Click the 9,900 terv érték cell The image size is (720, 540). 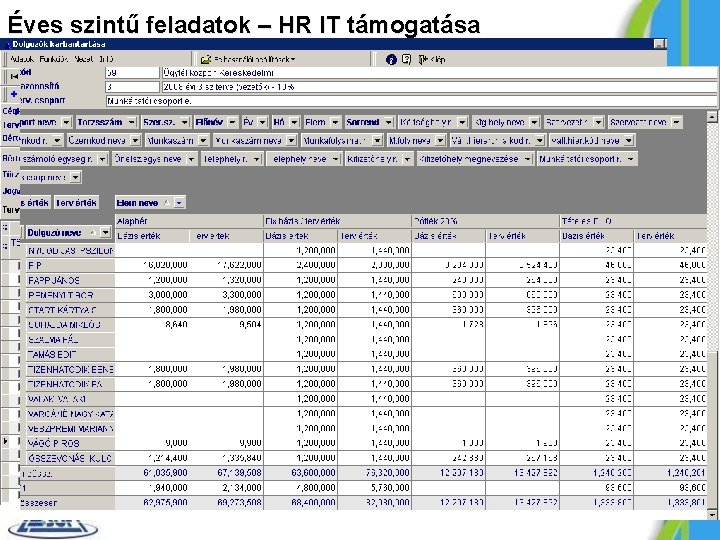coord(226,443)
